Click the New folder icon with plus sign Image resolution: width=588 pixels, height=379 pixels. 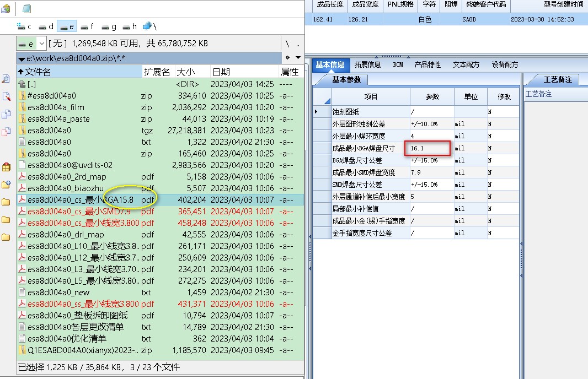6,184
